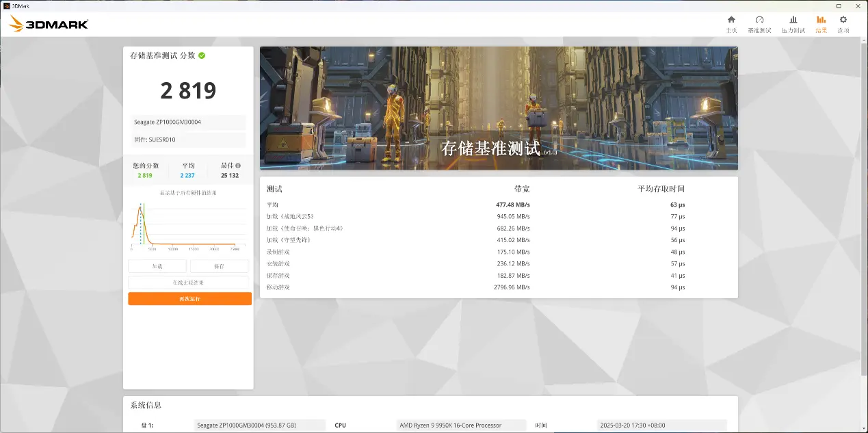Click the 时间 label in system info
The image size is (868, 433).
(541, 425)
